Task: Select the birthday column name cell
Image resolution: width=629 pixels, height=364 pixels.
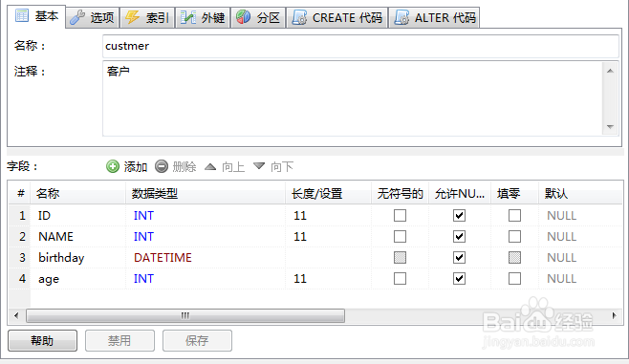Action: [x=78, y=257]
